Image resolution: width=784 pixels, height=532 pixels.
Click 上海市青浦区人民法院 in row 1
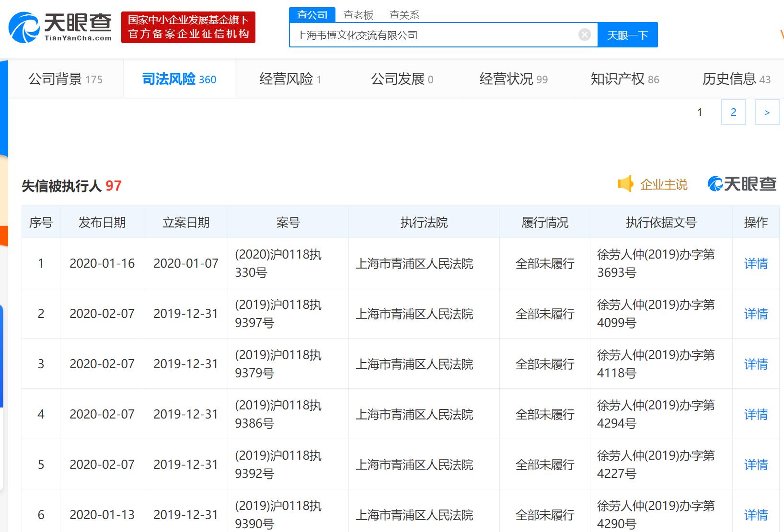[x=415, y=263]
